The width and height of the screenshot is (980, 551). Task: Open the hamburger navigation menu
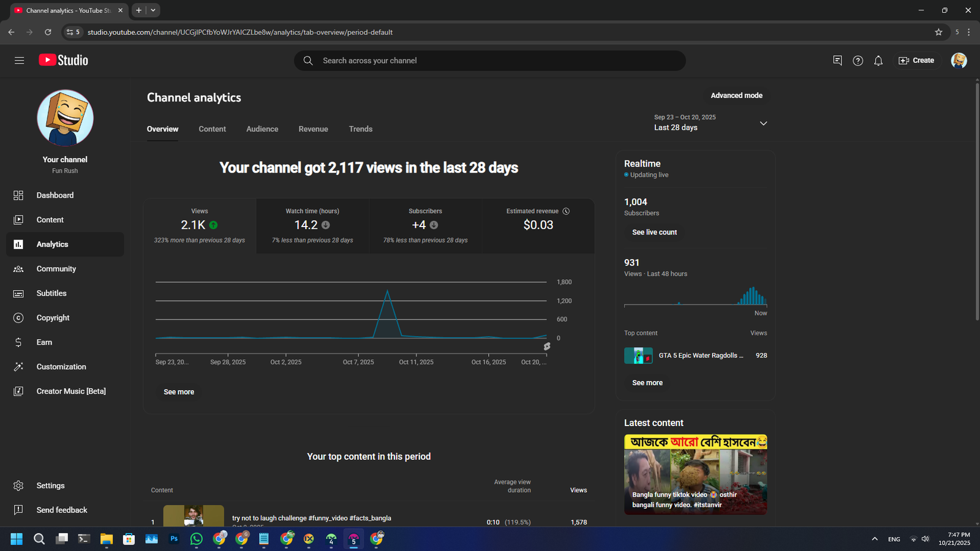tap(19, 61)
